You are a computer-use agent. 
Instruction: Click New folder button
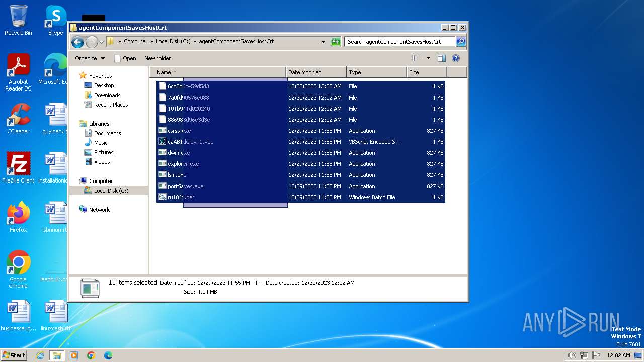pyautogui.click(x=157, y=58)
